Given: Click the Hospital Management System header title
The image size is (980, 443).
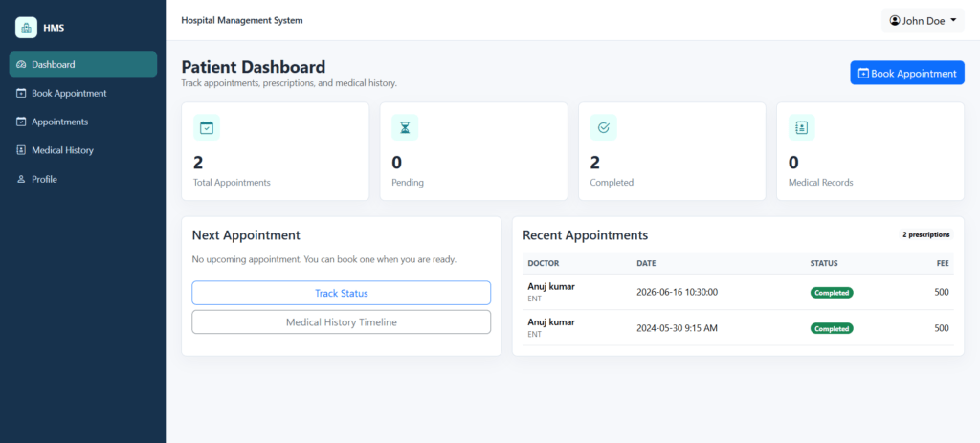Looking at the screenshot, I should pos(242,21).
